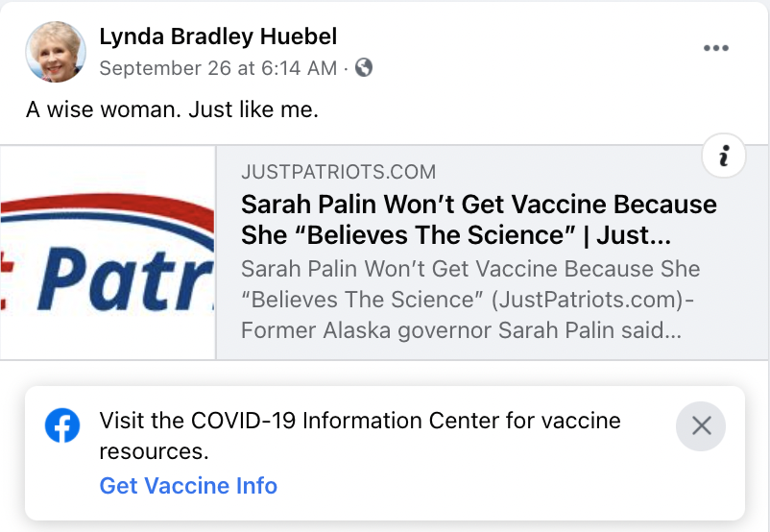This screenshot has height=532, width=770.
Task: Click "She Believes The Science" headline second line
Action: coord(456,235)
